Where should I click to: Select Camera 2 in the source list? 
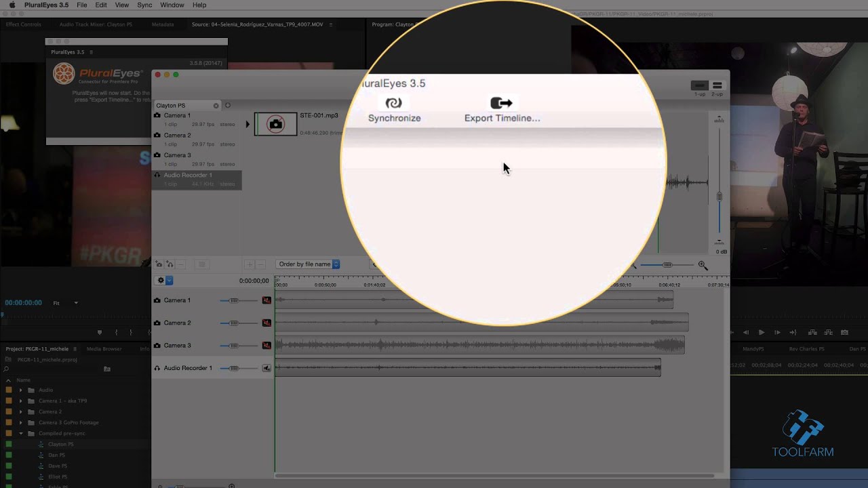(x=197, y=140)
